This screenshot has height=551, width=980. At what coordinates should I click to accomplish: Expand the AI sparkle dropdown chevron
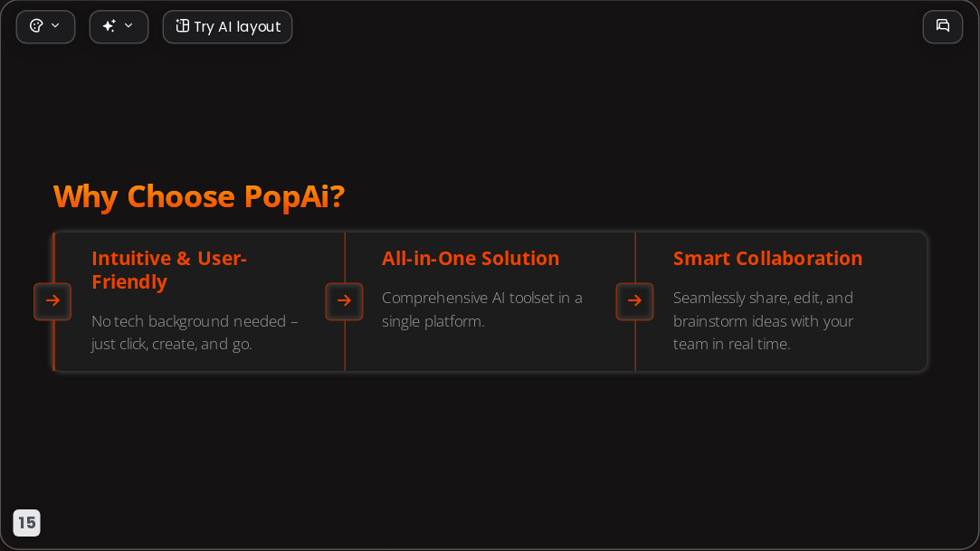point(128,25)
